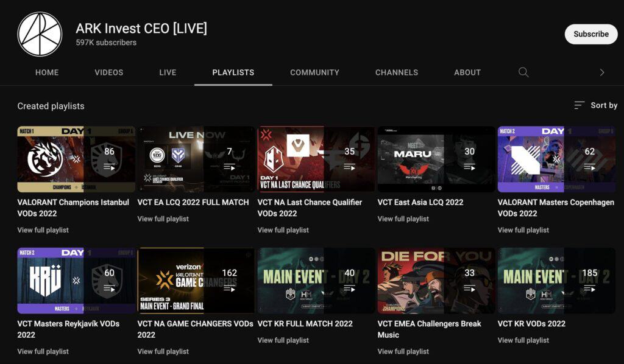Image resolution: width=624 pixels, height=364 pixels.
Task: Click the playlist icon showing 62 videos
Action: pos(590,167)
